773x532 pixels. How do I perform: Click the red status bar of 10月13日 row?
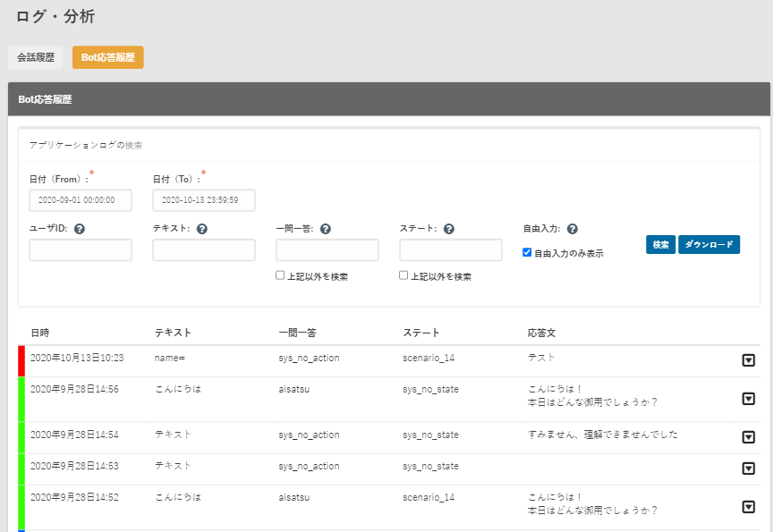point(21,361)
